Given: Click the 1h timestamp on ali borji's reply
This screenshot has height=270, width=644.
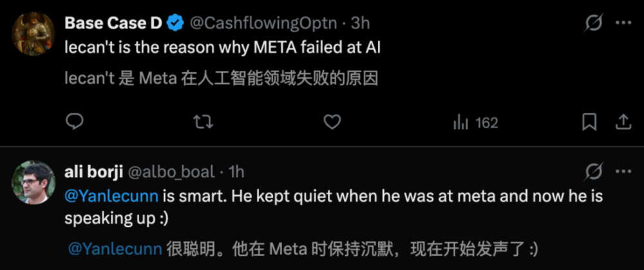Looking at the screenshot, I should pos(236,171).
